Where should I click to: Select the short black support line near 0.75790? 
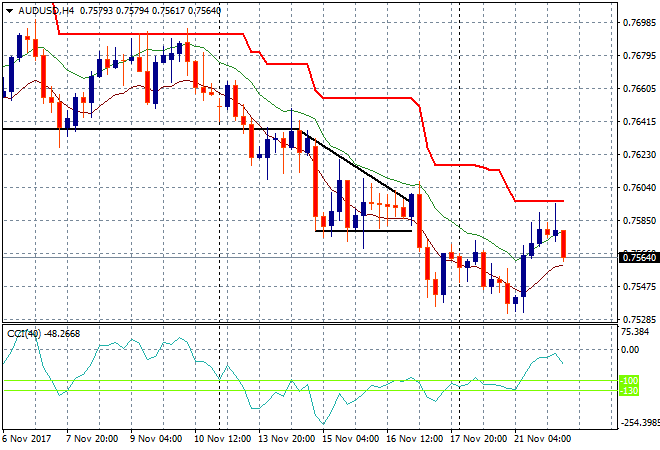pos(363,231)
